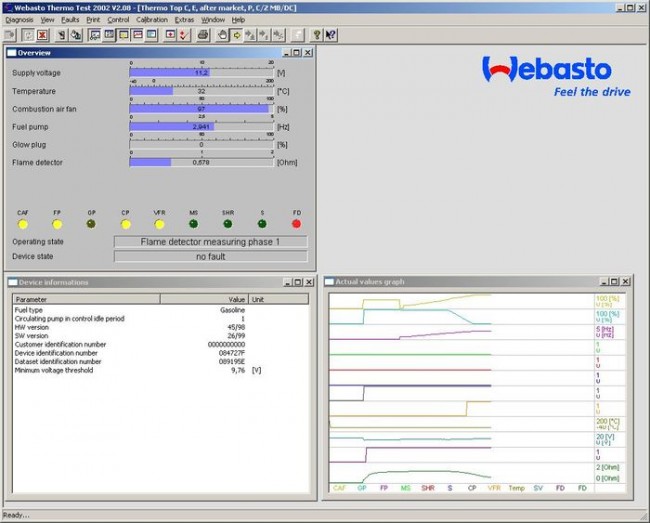
Task: Click the red FD status light in Overview
Action: [x=296, y=224]
